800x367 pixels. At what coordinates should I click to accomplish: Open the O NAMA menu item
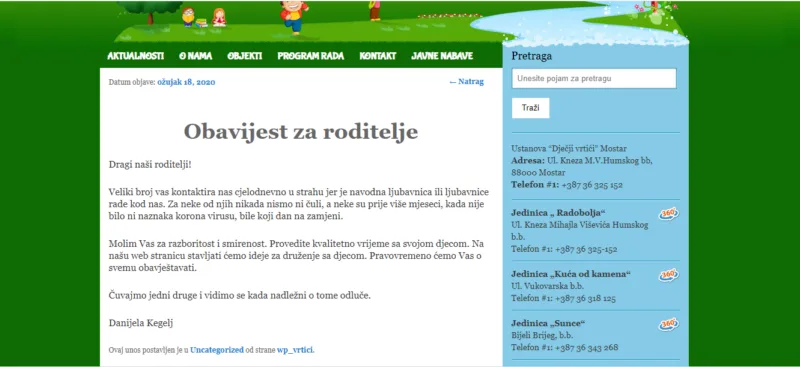coord(195,56)
